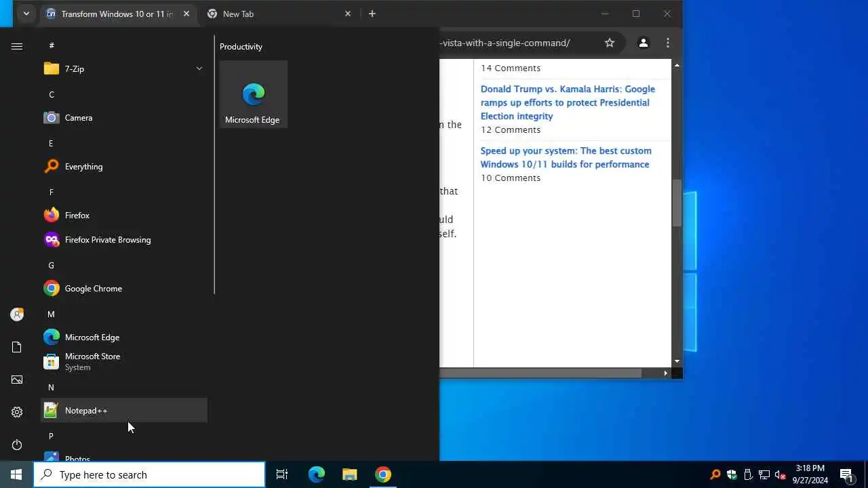Click horizontal scrollbar right arrow in Chrome
The image size is (868, 488).
click(x=666, y=373)
